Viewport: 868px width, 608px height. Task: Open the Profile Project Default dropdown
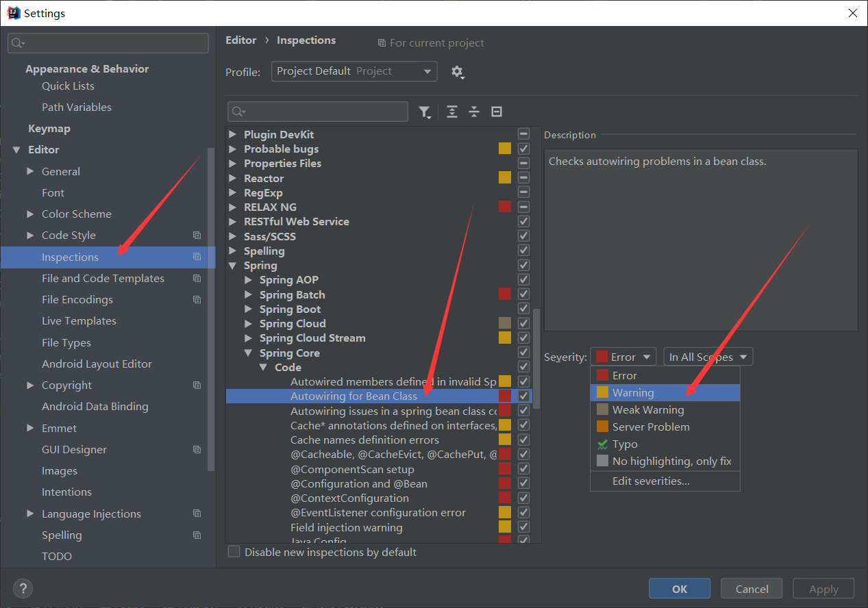[354, 71]
